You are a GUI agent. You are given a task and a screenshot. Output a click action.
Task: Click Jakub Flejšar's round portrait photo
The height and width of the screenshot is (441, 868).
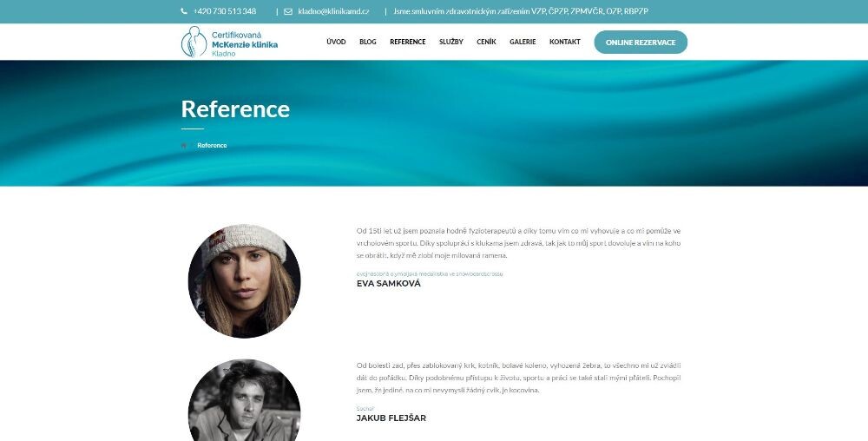(x=244, y=400)
